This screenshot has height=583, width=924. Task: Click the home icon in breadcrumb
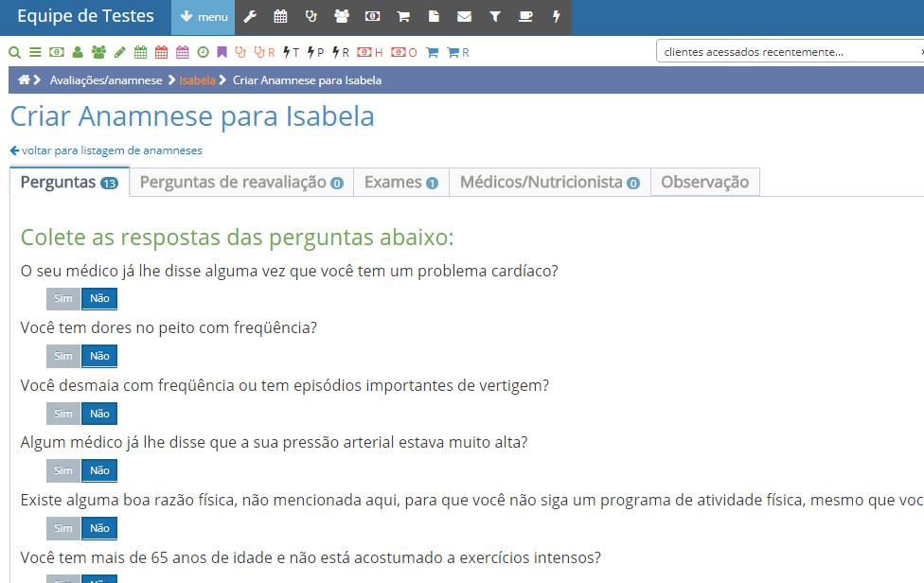coord(24,80)
